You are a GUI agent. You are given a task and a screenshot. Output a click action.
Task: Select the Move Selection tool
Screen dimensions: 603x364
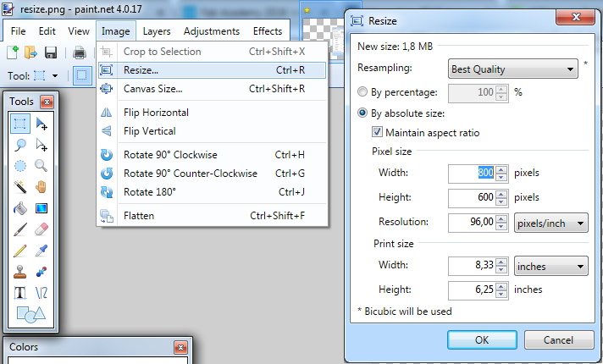click(x=41, y=145)
